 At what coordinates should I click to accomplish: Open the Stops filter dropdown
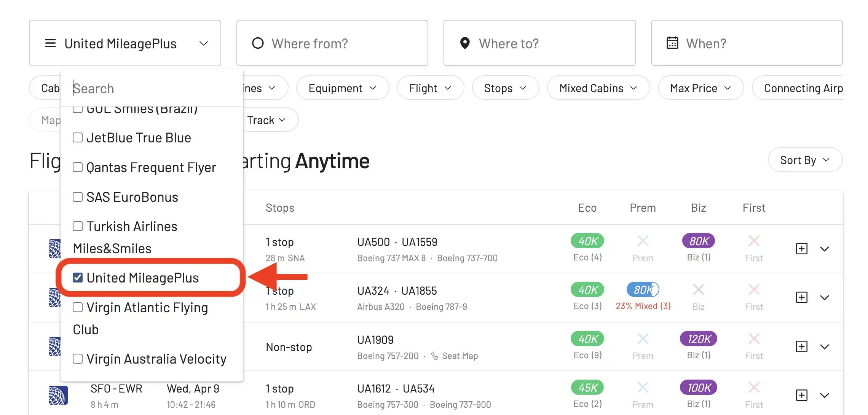point(506,88)
